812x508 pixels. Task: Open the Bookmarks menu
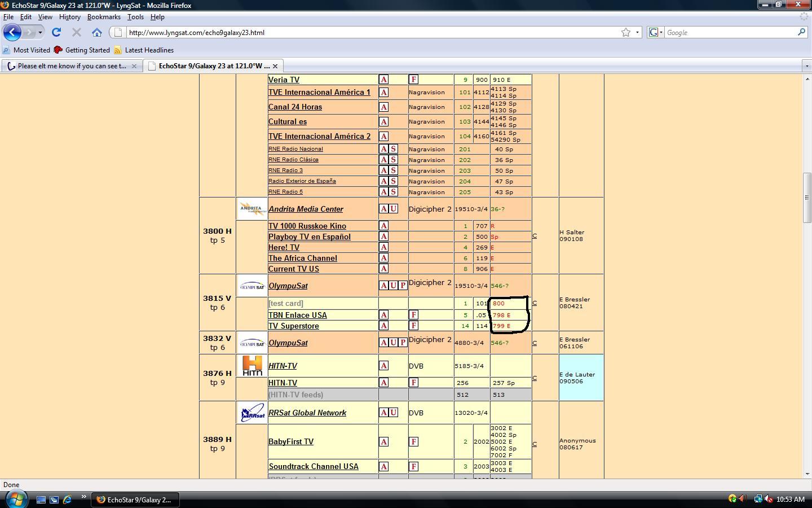point(104,17)
